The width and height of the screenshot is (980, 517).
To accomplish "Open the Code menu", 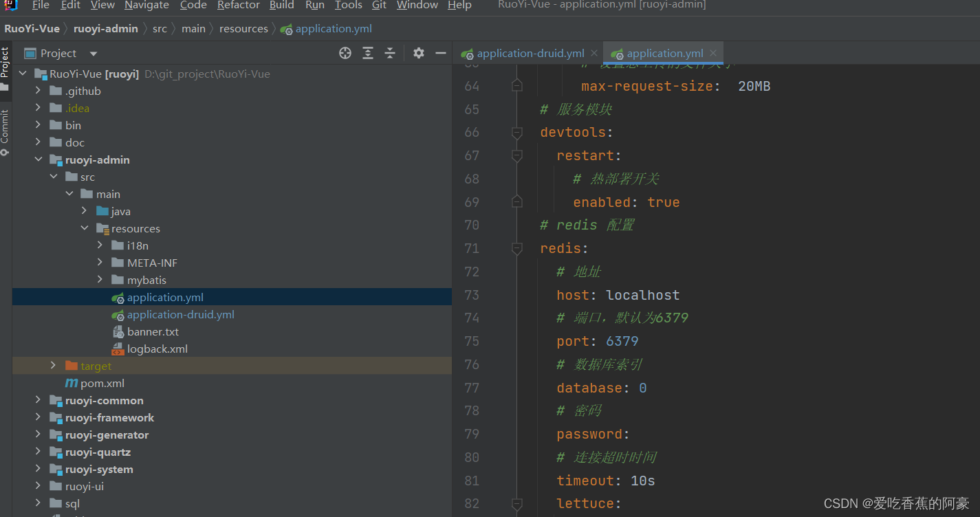I will [x=193, y=5].
